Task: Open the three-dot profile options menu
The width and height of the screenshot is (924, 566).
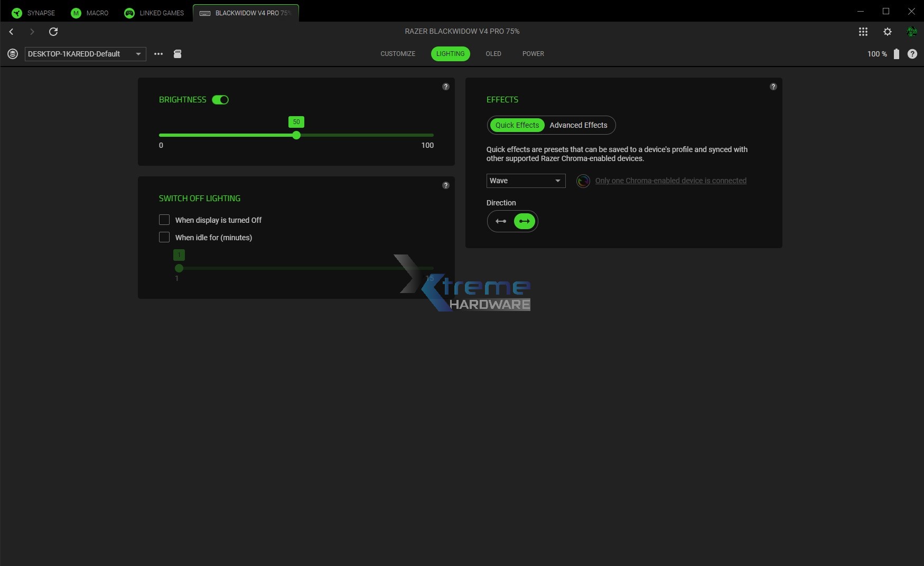Action: tap(158, 54)
